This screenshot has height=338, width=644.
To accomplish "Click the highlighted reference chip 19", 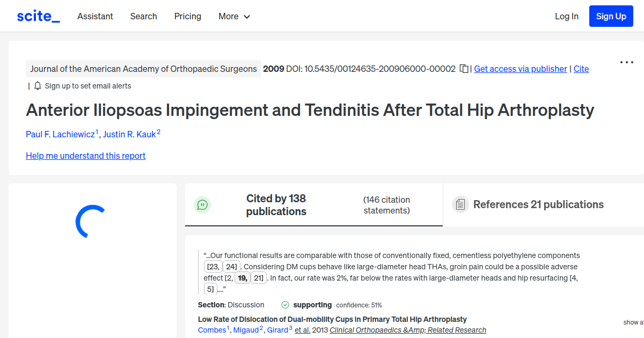I will (241, 277).
